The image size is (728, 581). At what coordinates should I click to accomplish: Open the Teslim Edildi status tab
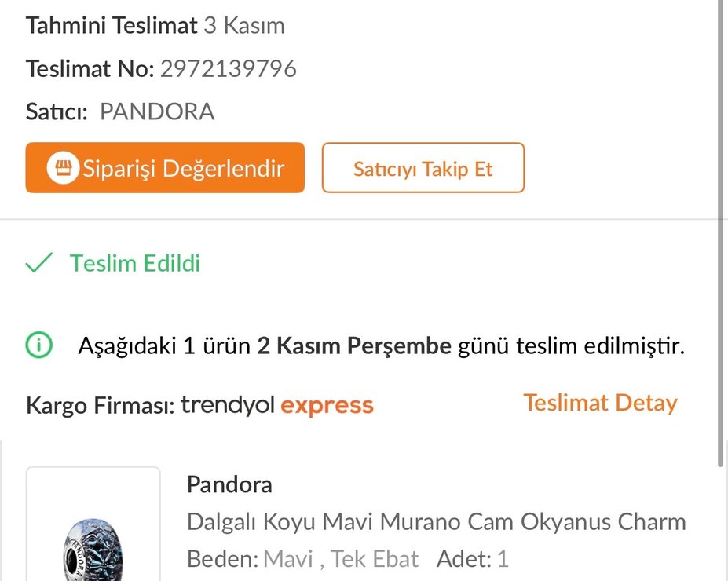click(134, 262)
